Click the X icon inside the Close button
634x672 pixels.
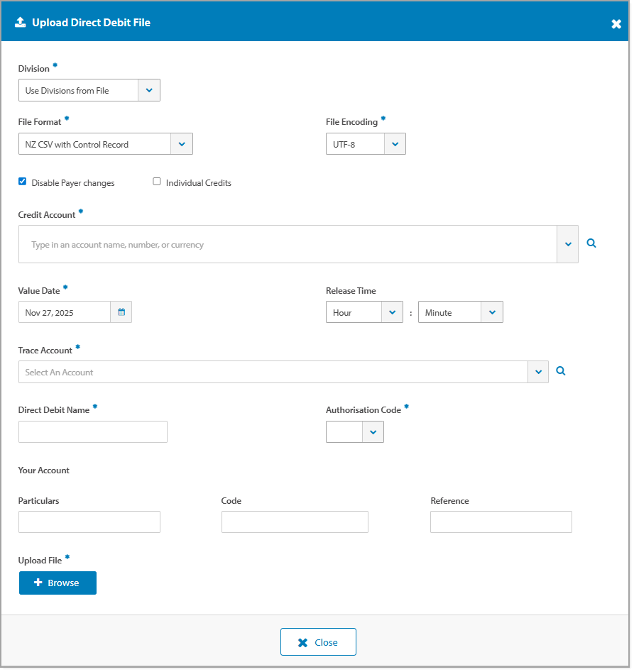pos(301,641)
